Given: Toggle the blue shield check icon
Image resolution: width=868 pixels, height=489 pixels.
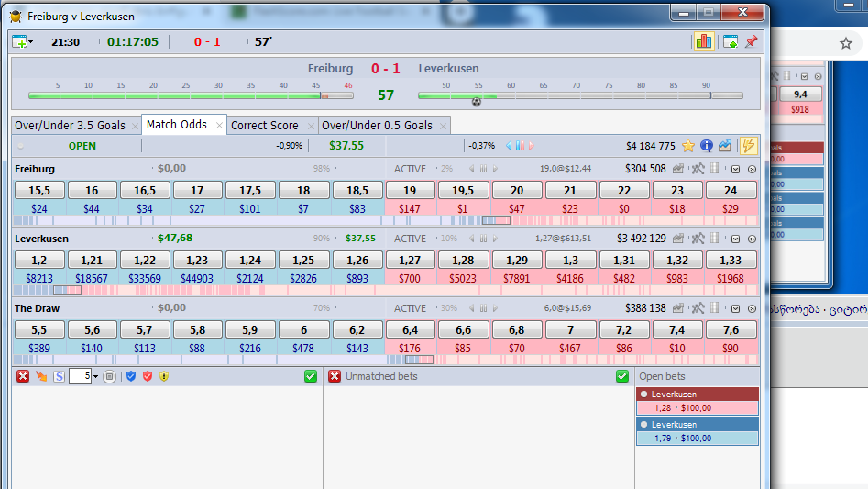Looking at the screenshot, I should pyautogui.click(x=131, y=376).
